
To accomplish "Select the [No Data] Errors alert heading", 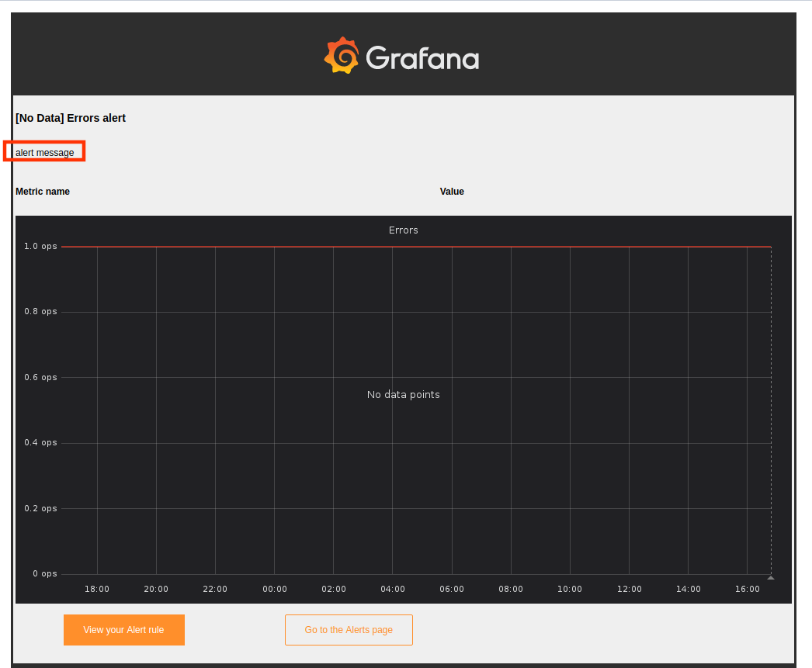I will pos(71,118).
